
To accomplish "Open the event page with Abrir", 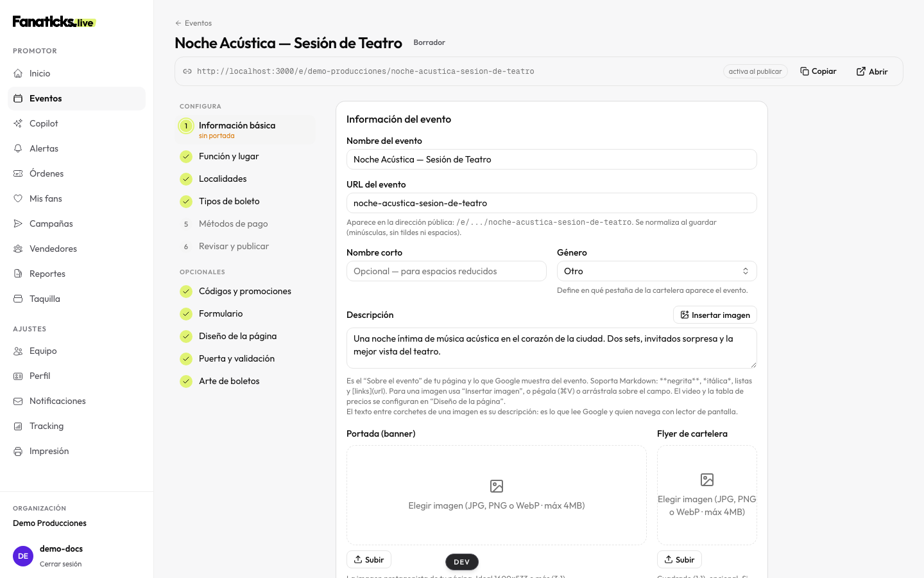I will pos(872,71).
